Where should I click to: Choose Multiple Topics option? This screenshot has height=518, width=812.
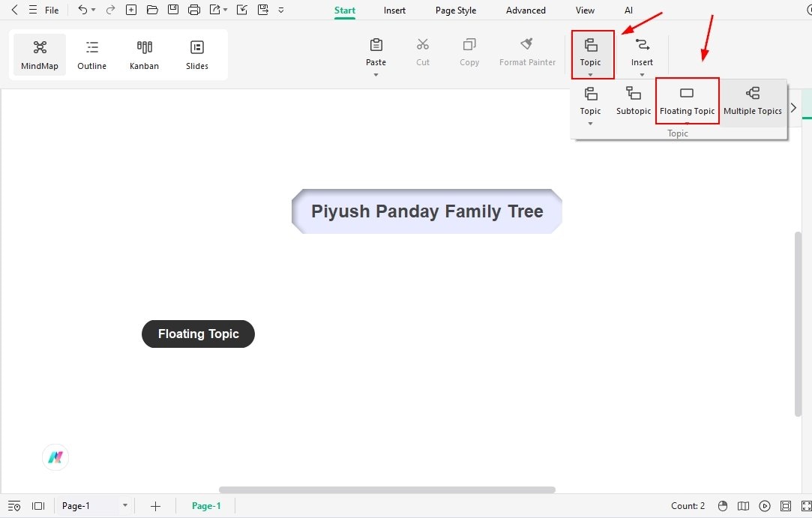(753, 101)
